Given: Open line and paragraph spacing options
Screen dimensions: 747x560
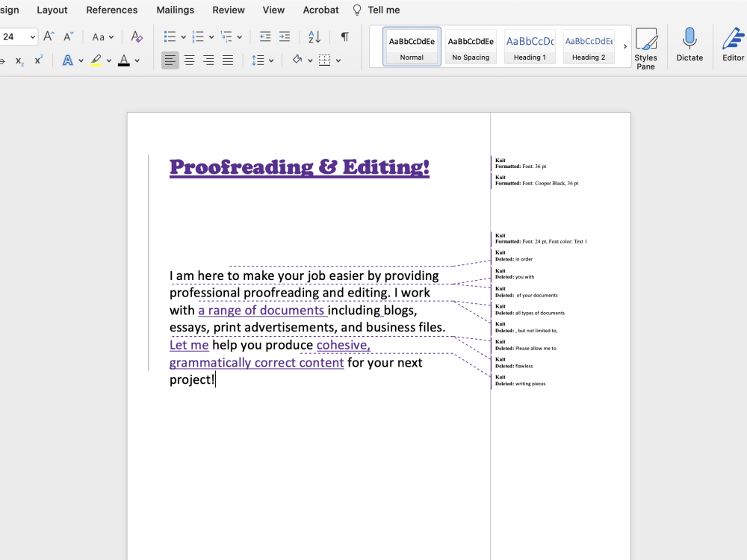Looking at the screenshot, I should click(x=258, y=60).
